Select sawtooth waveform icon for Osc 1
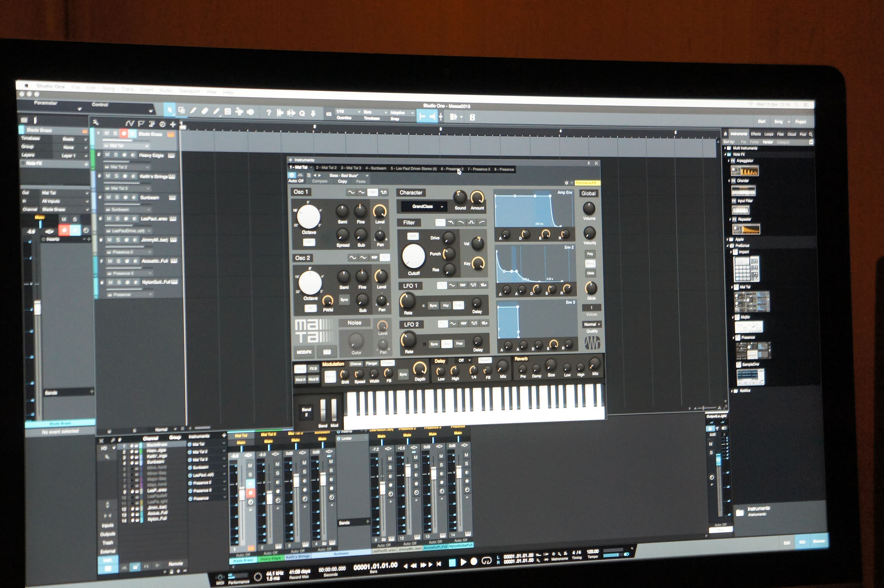The height and width of the screenshot is (588, 884). (372, 192)
